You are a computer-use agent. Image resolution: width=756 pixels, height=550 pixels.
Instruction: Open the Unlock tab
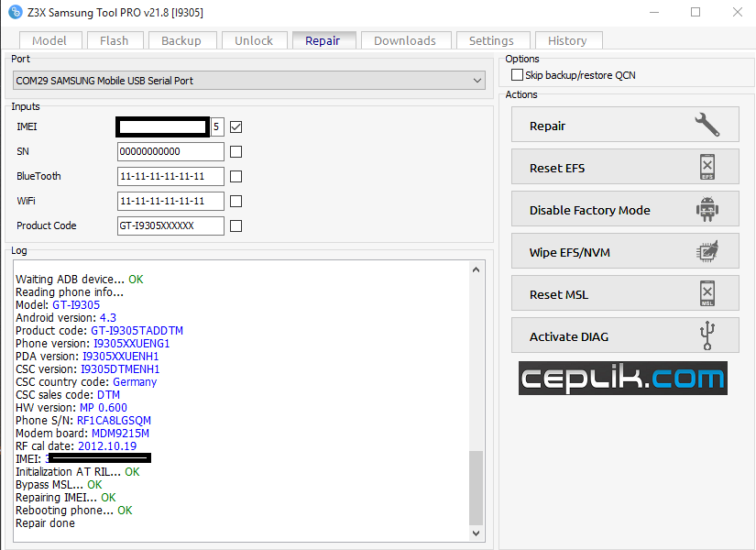[254, 40]
